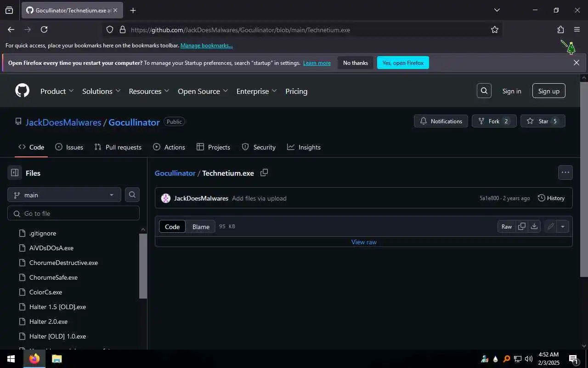
Task: Close the Gocullinator browser tab
Action: 115,10
